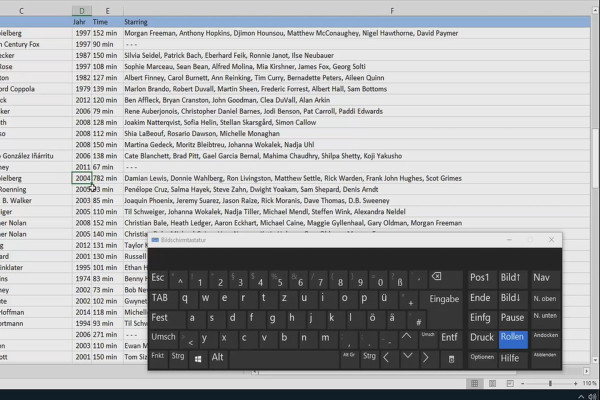The image size is (600, 400).
Task: Tap the + key right of ü
Action: 408,299
